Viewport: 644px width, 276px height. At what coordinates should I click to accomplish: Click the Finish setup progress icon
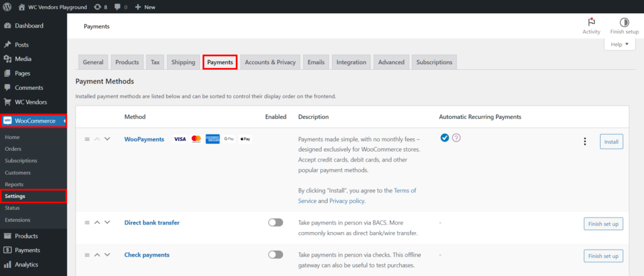(625, 22)
